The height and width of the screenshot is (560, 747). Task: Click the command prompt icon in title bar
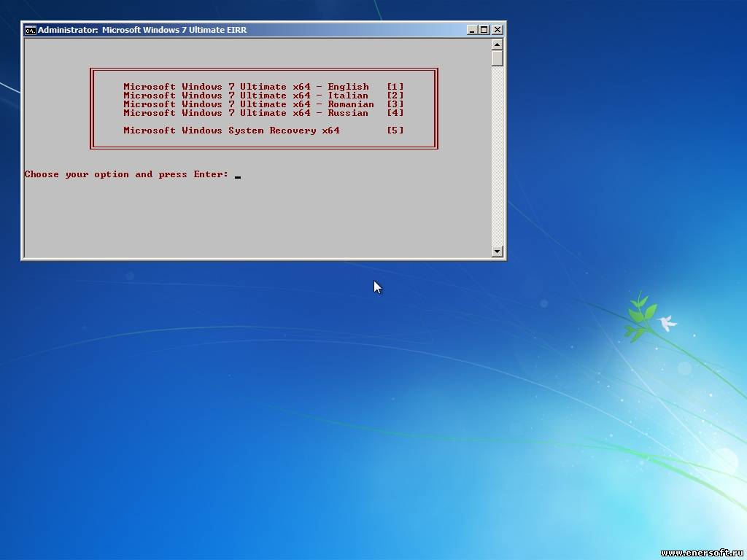coord(30,30)
